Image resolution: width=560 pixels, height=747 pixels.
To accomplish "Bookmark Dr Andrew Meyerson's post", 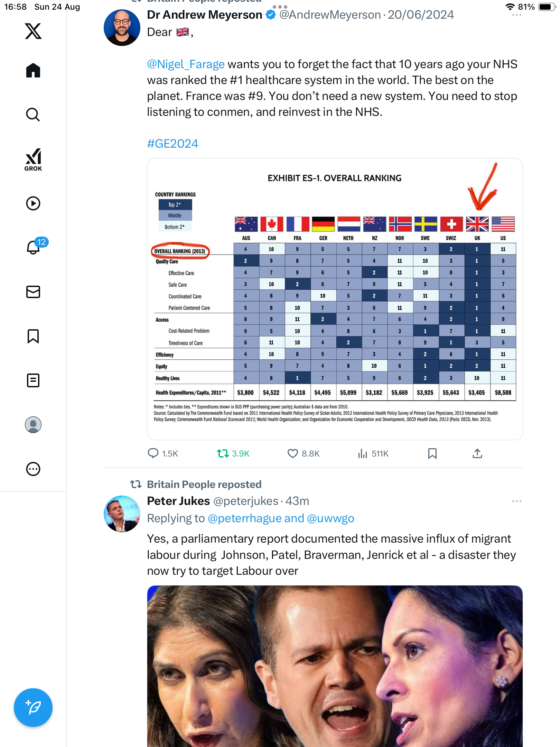I will [x=432, y=453].
